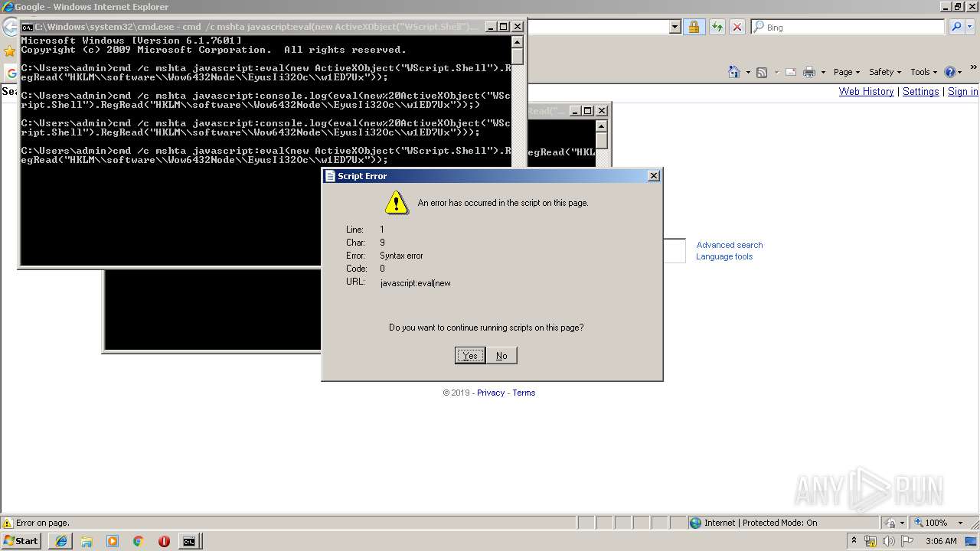Screen dimensions: 980x551
Task: Expand the command bar overflow chevron
Action: [974, 68]
